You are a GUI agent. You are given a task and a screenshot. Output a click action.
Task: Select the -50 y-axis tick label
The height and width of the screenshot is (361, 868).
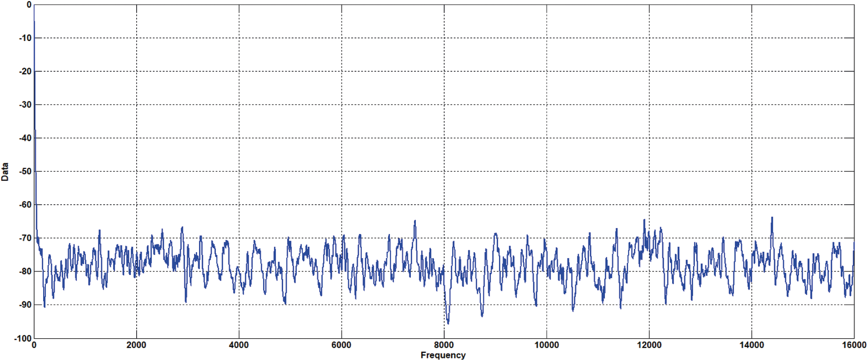[25, 172]
